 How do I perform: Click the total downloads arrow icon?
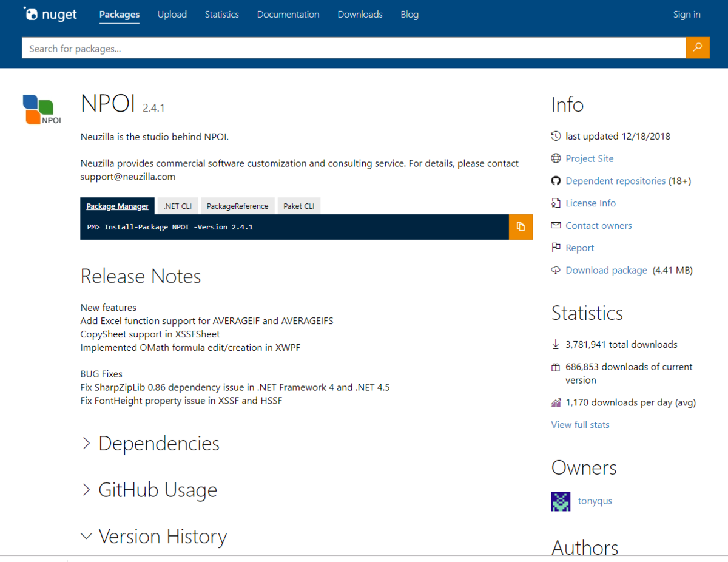point(556,344)
